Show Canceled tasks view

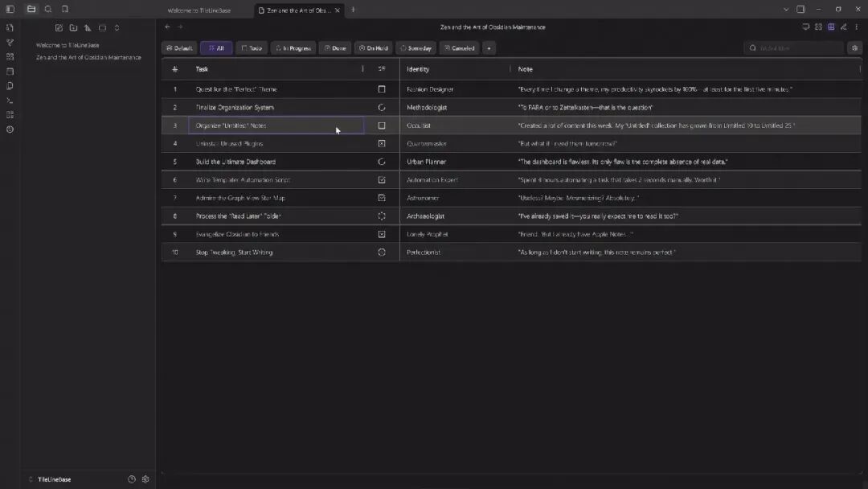[460, 48]
